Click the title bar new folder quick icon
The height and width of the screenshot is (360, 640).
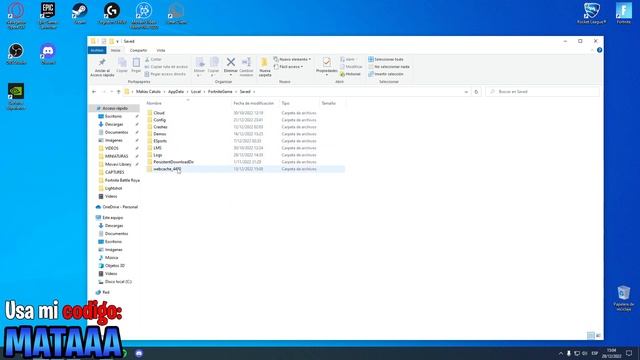(x=111, y=41)
